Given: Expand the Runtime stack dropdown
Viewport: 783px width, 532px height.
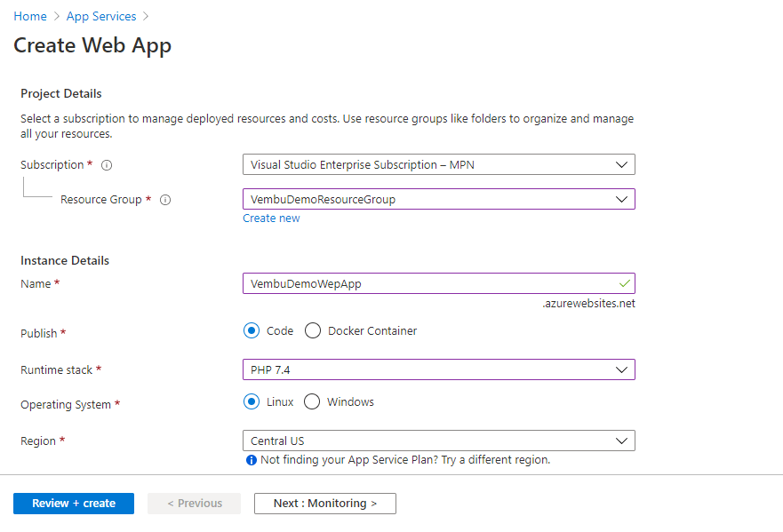Looking at the screenshot, I should coord(439,369).
